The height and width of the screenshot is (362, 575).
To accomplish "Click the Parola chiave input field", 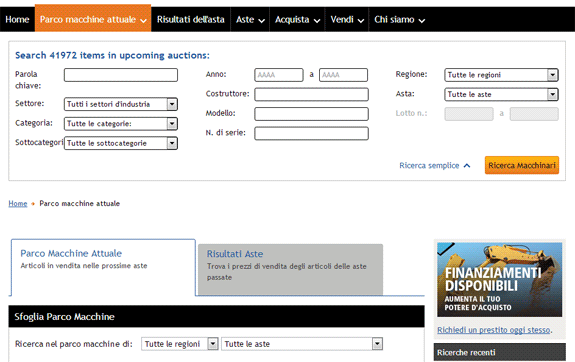I will 121,75.
